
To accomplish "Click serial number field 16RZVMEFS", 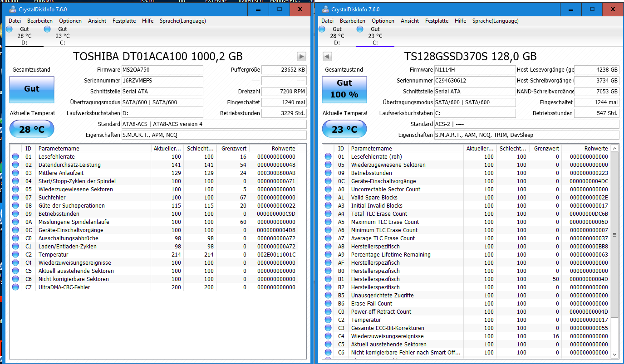I will tap(162, 81).
